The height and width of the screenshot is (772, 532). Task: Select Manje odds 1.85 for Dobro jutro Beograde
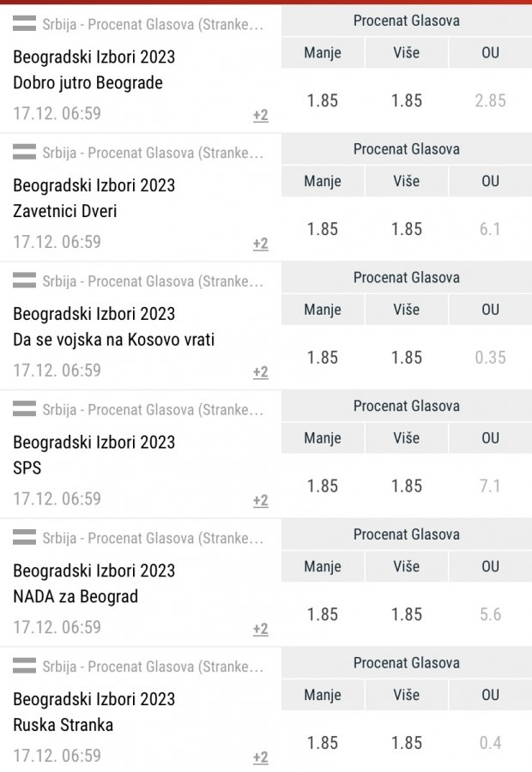click(x=323, y=100)
